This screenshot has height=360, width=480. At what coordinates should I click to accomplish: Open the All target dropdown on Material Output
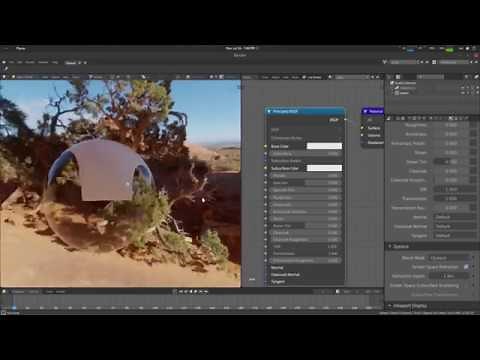click(374, 120)
